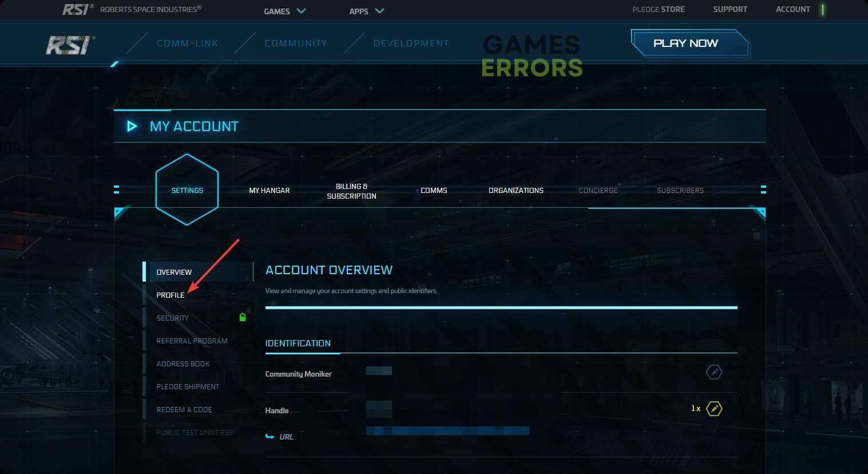Select Profile in the sidebar
This screenshot has width=868, height=474.
point(171,295)
